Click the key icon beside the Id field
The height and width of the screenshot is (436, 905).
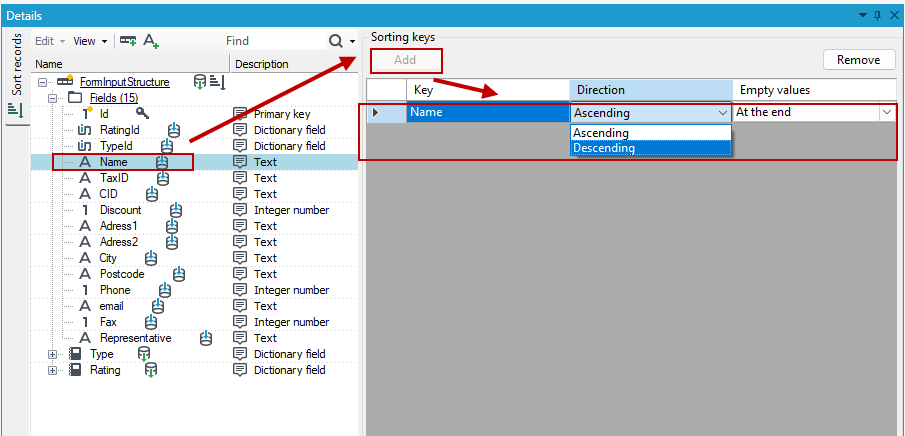[142, 114]
